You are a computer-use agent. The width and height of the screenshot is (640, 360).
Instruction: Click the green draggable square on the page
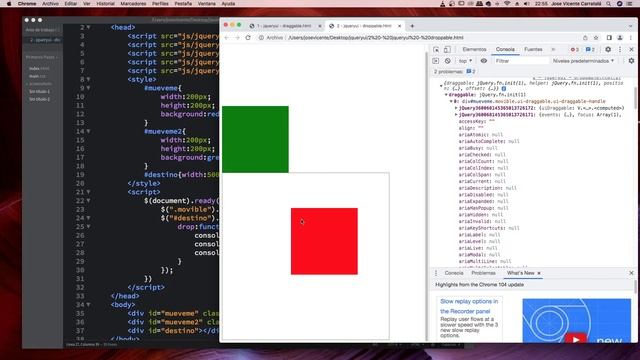[255, 139]
